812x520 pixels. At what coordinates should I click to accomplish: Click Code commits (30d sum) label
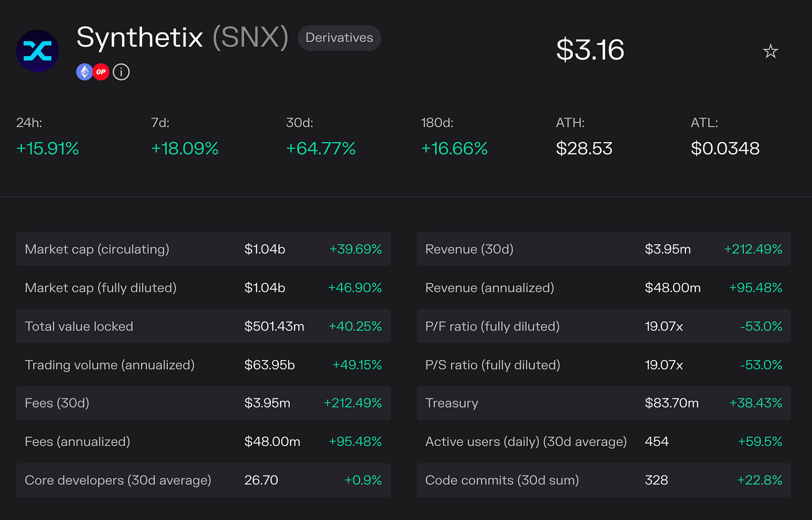502,480
